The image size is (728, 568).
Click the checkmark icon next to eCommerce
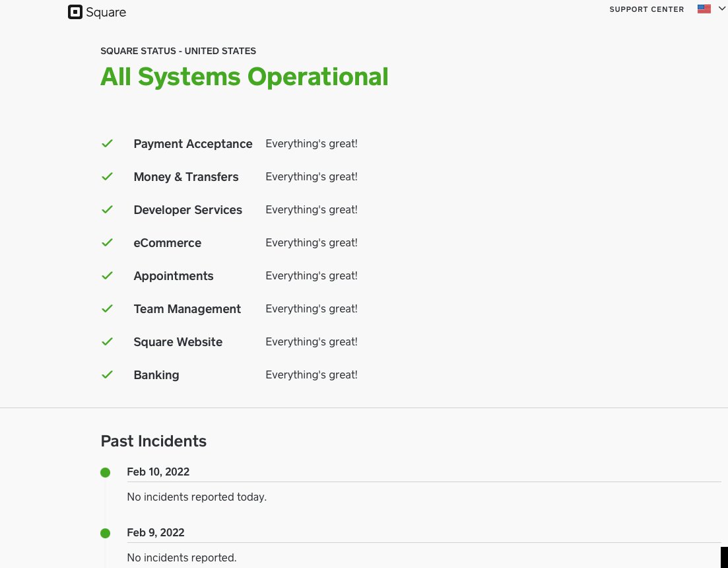pos(107,242)
